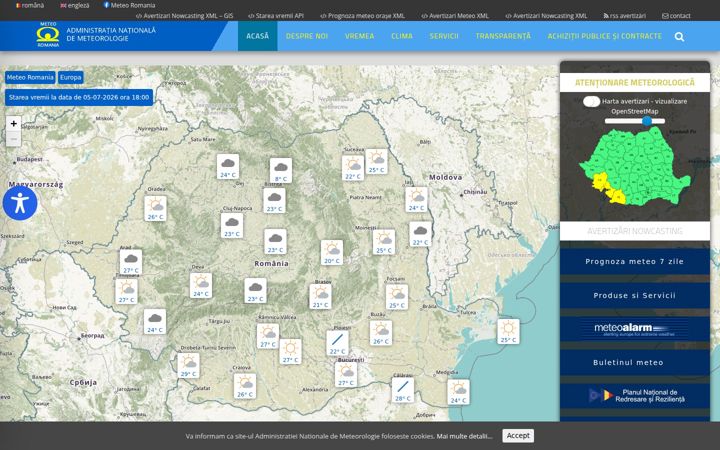Select the sunny 25°C marker on the coast
Screen dimensions: 720x450
coord(508,332)
